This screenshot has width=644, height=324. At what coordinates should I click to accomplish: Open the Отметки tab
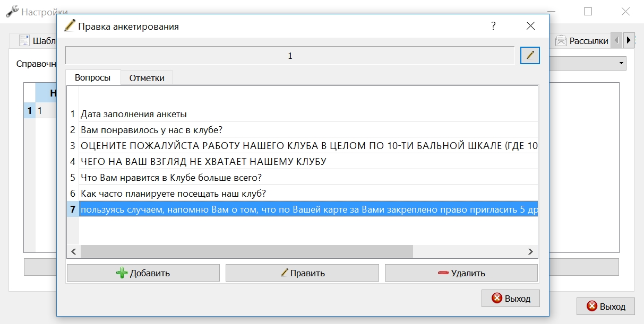pyautogui.click(x=147, y=78)
